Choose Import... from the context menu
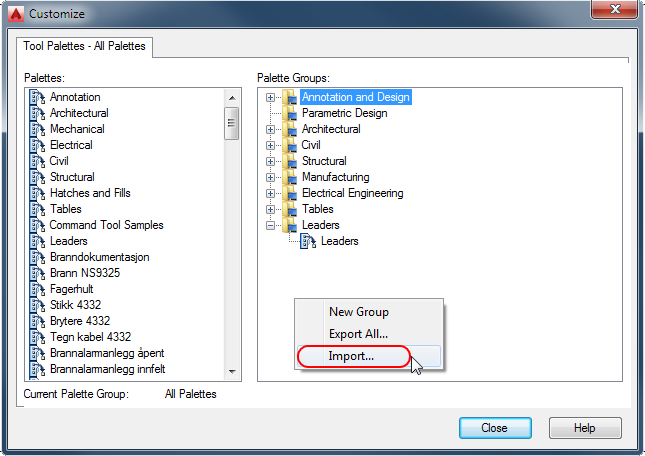This screenshot has width=645, height=456. [x=351, y=356]
